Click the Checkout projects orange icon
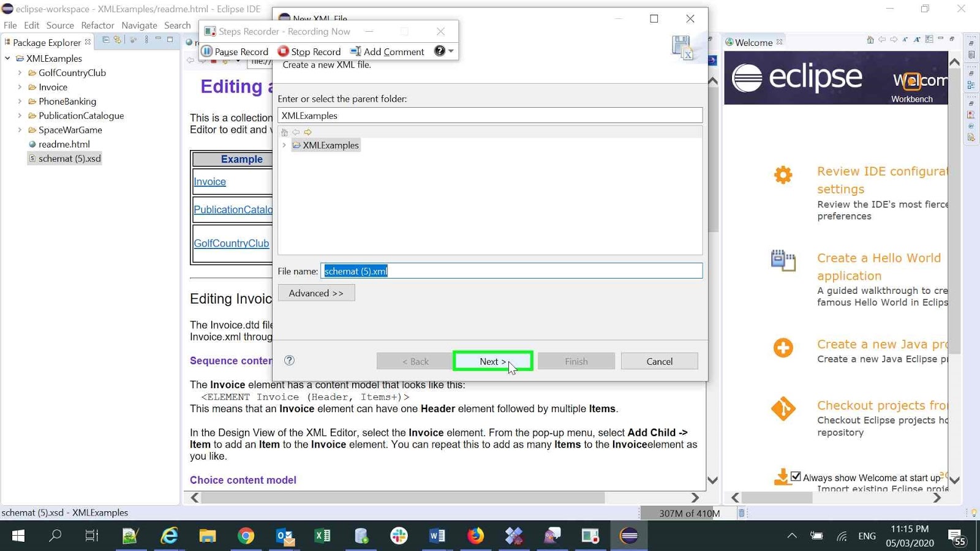This screenshot has width=980, height=551. point(784,410)
